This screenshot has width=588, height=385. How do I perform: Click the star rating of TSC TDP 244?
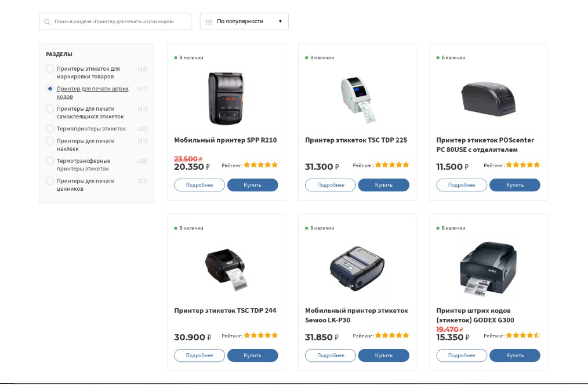pyautogui.click(x=261, y=335)
